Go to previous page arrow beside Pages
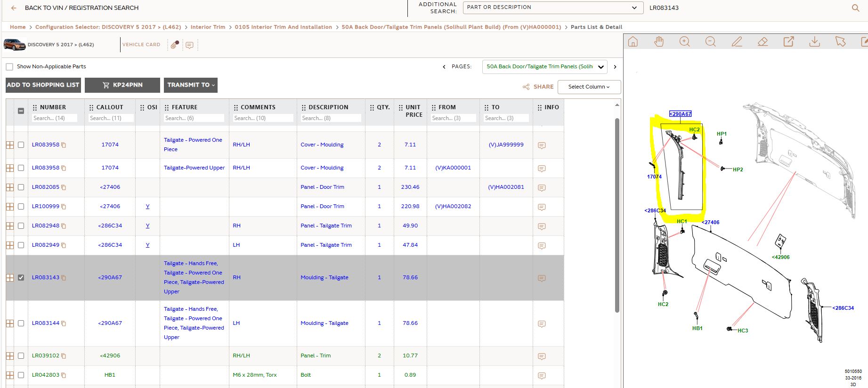 coord(444,67)
